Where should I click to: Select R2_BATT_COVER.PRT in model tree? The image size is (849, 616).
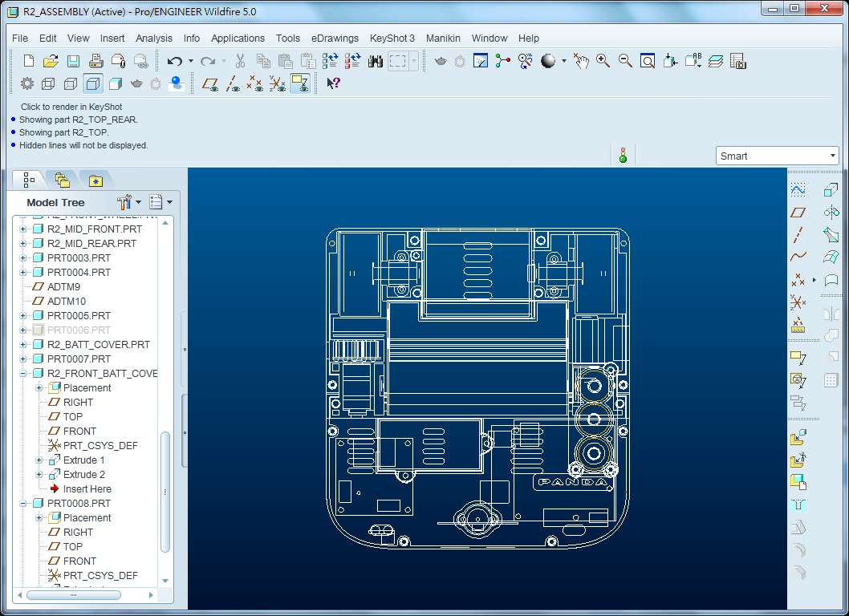point(98,345)
